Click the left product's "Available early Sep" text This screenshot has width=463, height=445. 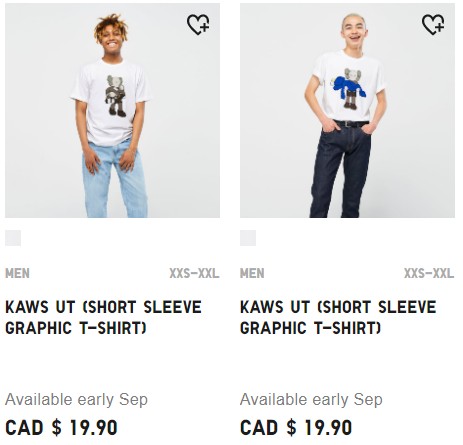tap(76, 399)
